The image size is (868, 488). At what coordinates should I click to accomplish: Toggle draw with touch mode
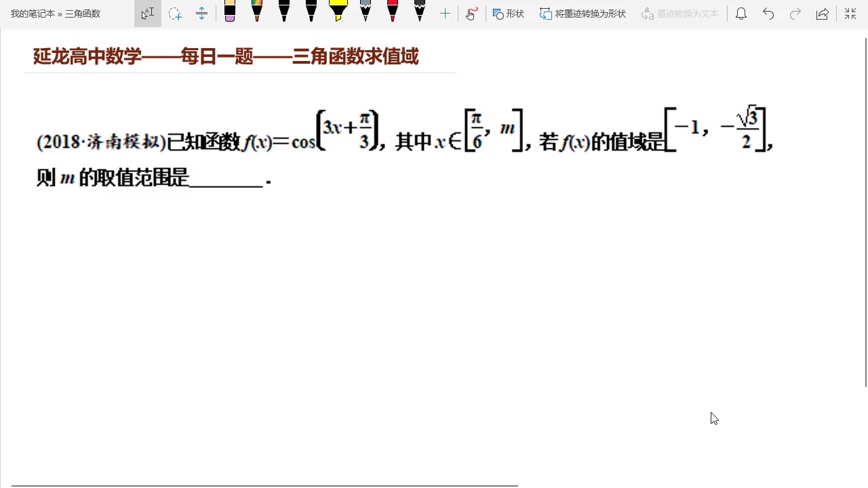click(x=472, y=14)
